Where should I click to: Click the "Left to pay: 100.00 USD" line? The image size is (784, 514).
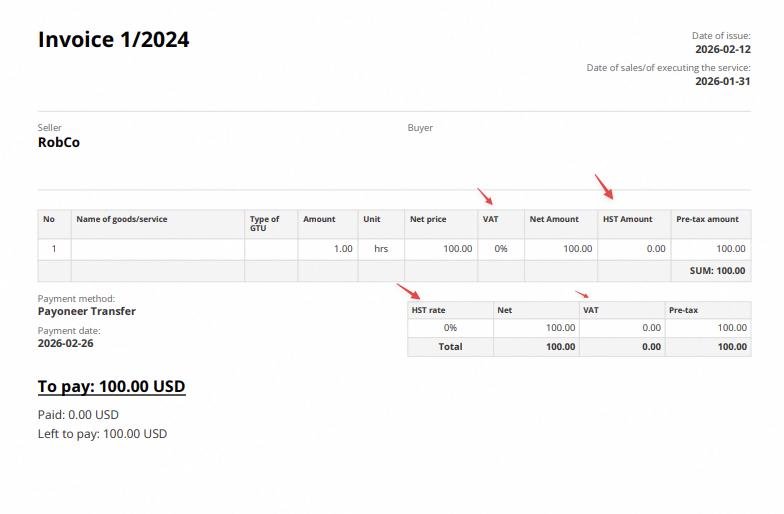[102, 434]
